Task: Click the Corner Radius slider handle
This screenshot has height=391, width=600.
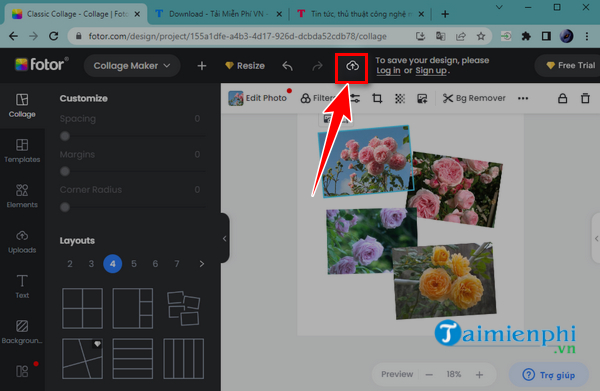Action: 65,207
